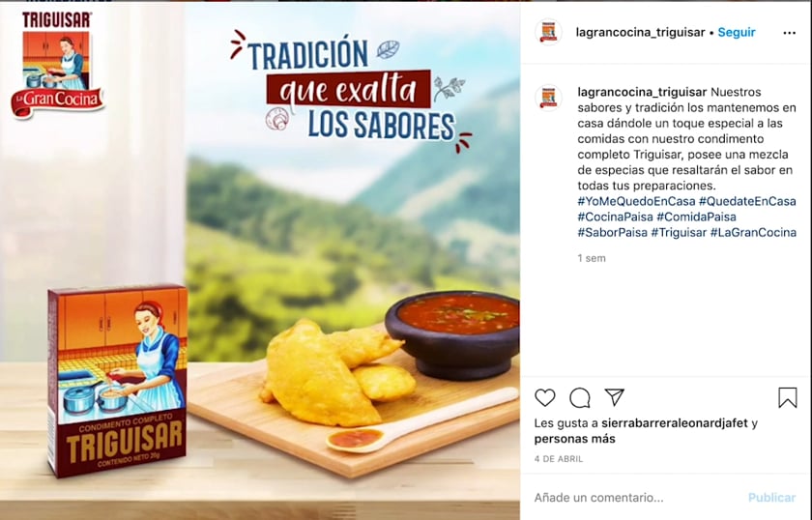Open the #Triguisar hashtag

(679, 232)
